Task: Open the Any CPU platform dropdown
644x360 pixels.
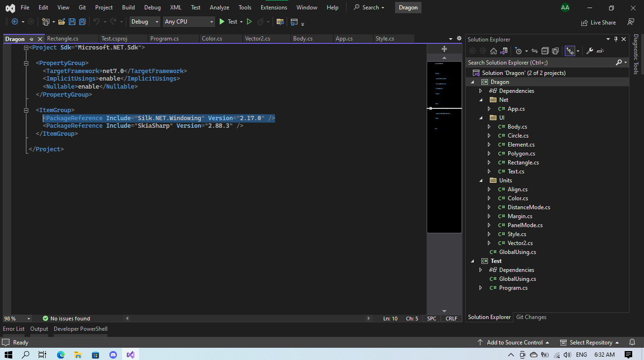Action: point(189,22)
